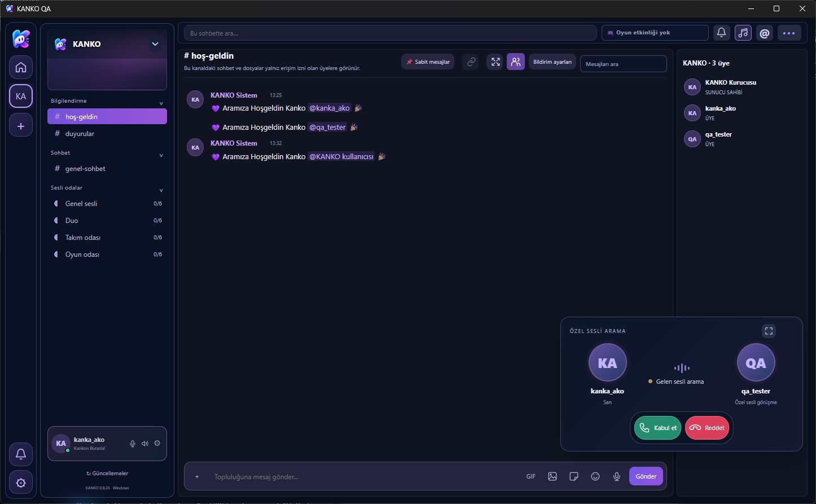Viewport: 816px width, 504px height.
Task: Mute microphone in kanka_ako user panel
Action: pyautogui.click(x=133, y=444)
